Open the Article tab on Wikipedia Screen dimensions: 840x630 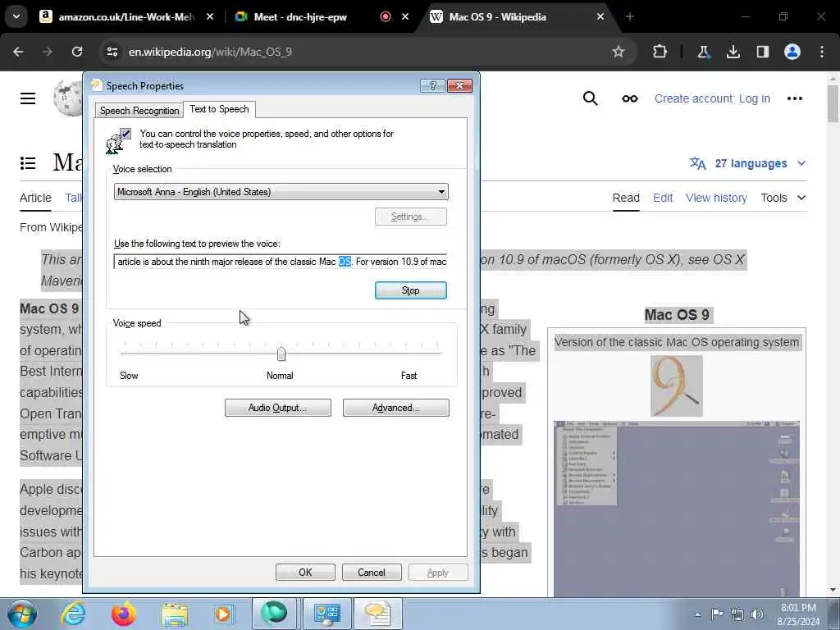coord(35,198)
